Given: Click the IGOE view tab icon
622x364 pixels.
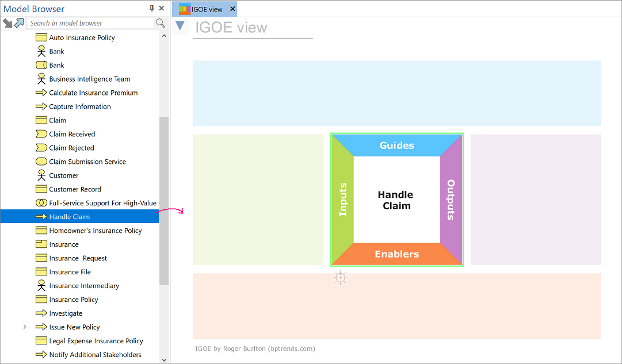Looking at the screenshot, I should (x=184, y=9).
